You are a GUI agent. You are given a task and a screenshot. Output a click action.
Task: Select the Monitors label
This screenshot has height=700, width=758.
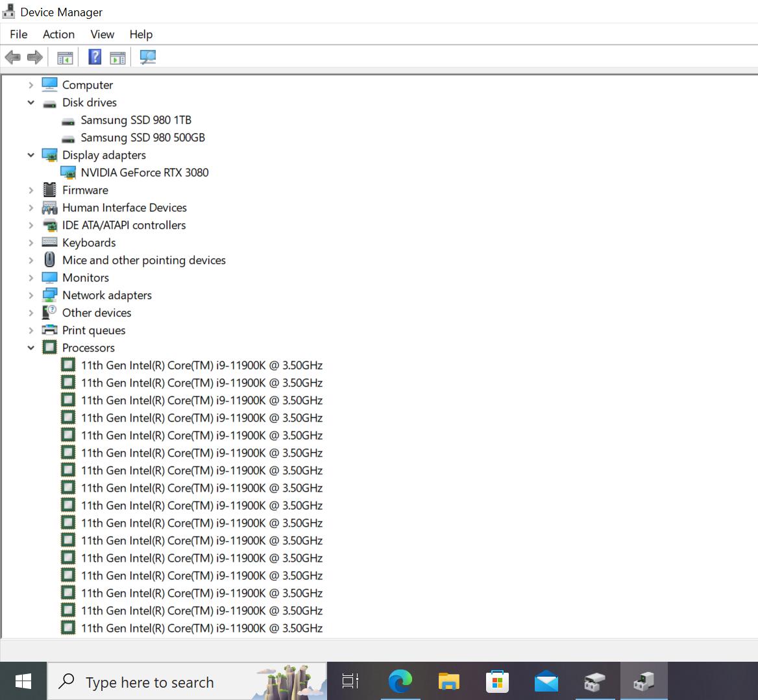[x=86, y=278]
